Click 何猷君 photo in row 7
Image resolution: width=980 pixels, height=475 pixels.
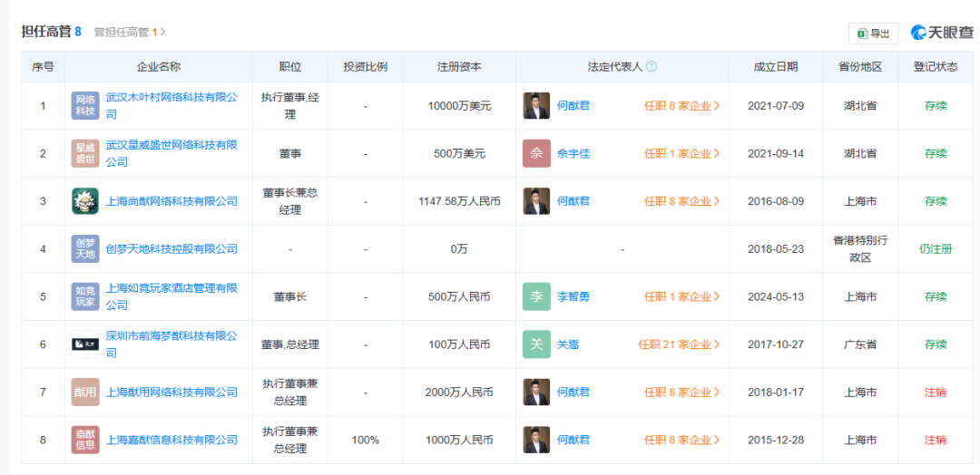pos(536,392)
